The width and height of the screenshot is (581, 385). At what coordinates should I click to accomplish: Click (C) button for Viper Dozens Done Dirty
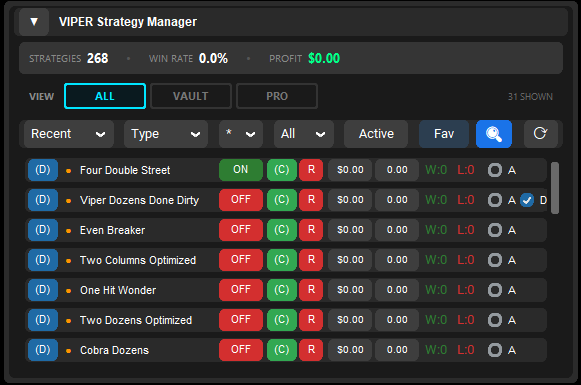coord(282,200)
